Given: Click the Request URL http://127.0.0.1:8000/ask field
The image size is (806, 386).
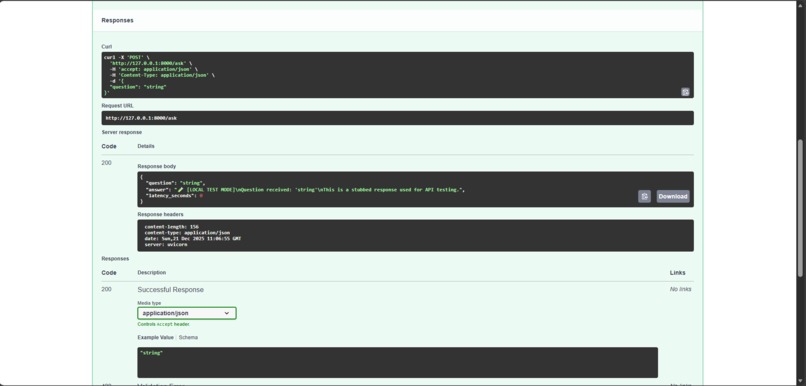Looking at the screenshot, I should (x=397, y=118).
